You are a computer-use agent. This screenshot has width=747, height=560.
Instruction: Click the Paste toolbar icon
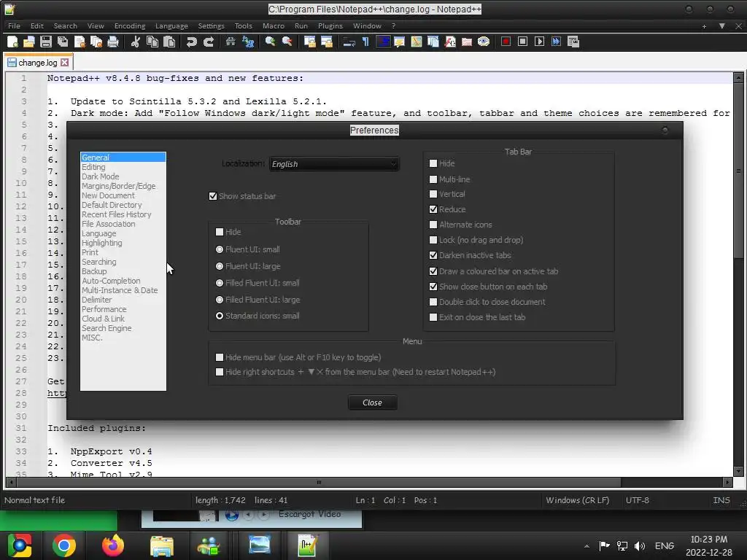[x=169, y=42]
